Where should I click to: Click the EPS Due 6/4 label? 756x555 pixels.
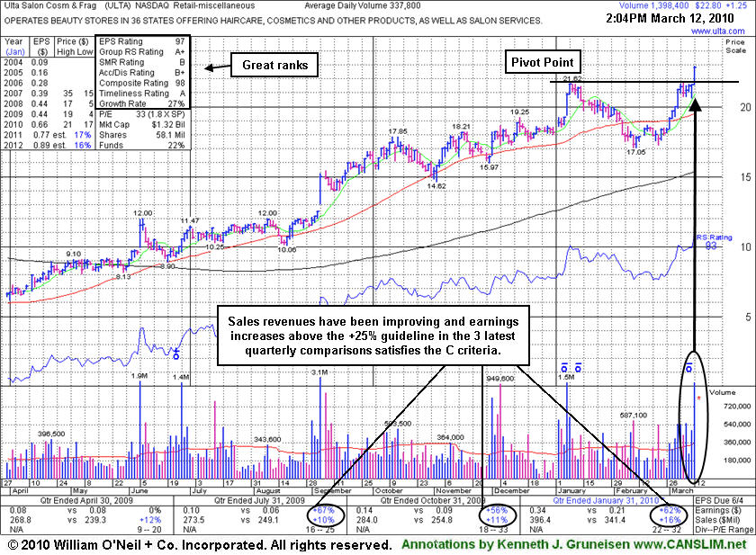[719, 500]
